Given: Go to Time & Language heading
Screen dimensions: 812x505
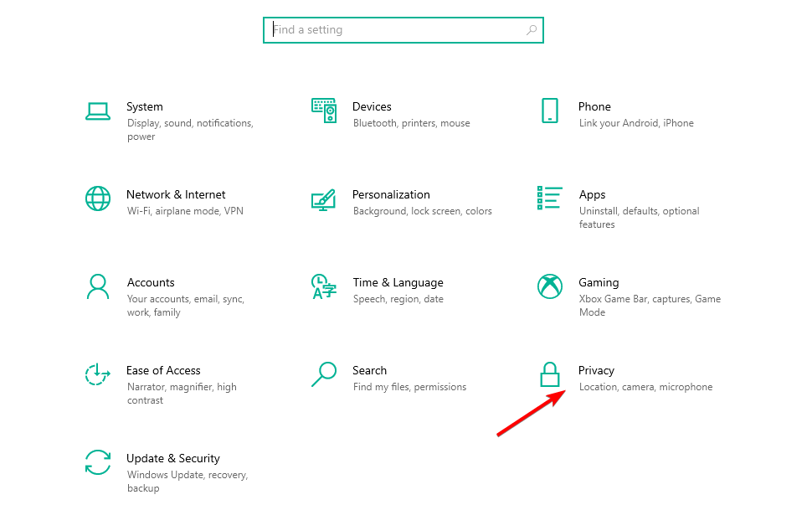Looking at the screenshot, I should [x=398, y=283].
